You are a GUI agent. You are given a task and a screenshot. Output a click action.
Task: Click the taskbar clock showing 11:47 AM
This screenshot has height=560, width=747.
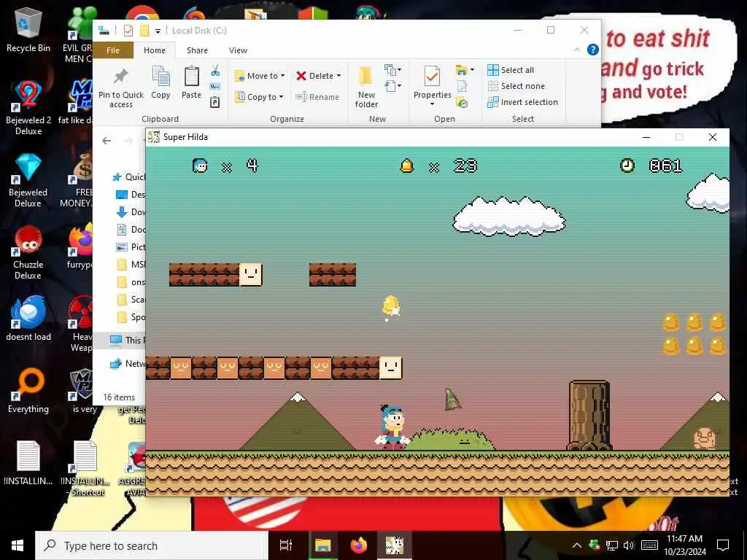tap(684, 545)
